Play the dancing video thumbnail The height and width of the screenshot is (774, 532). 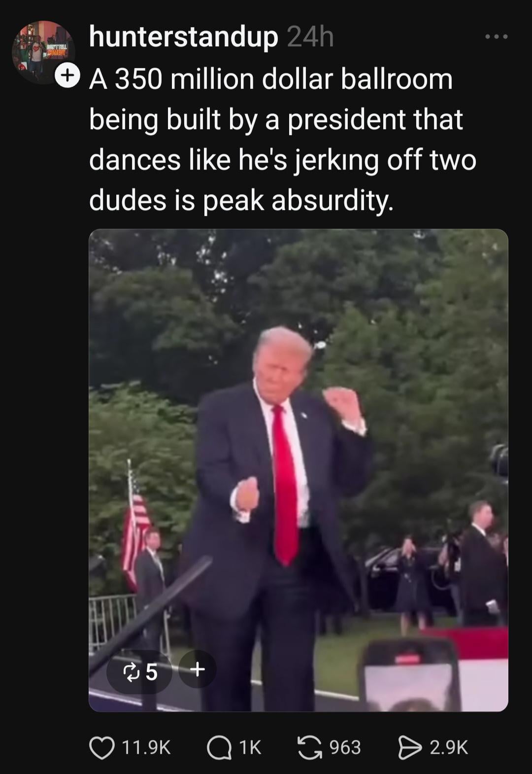298,470
